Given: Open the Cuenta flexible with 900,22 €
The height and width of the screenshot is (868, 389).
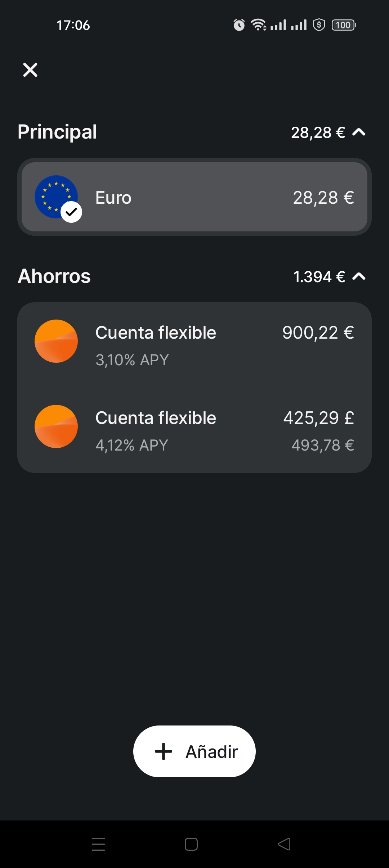Looking at the screenshot, I should coord(194,345).
